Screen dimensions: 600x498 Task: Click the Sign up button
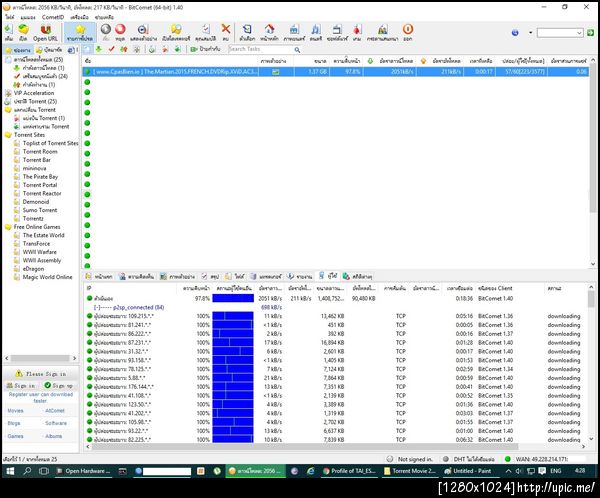click(58, 384)
